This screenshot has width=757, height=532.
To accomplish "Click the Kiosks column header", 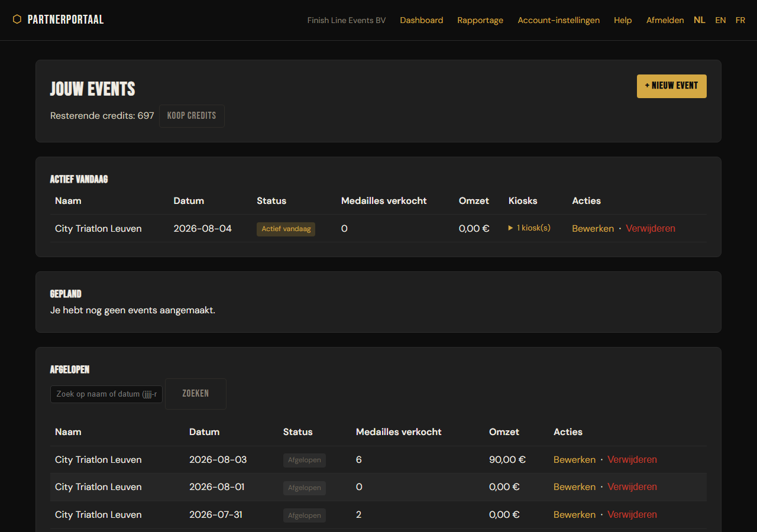I will point(523,201).
